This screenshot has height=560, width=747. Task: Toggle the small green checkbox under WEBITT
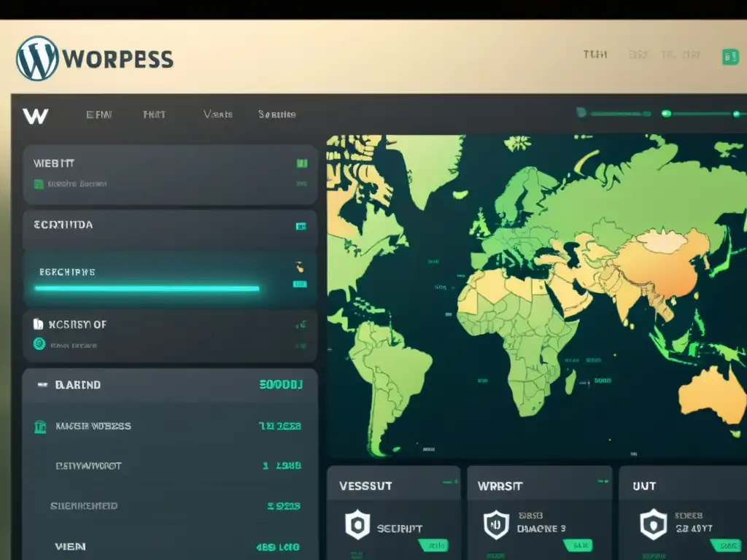[x=39, y=184]
